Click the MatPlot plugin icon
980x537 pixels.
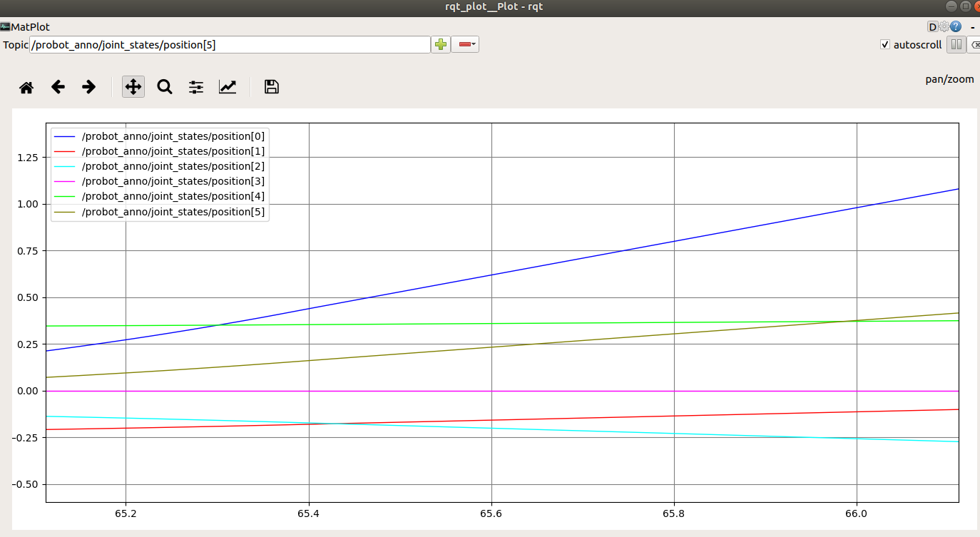tap(5, 27)
